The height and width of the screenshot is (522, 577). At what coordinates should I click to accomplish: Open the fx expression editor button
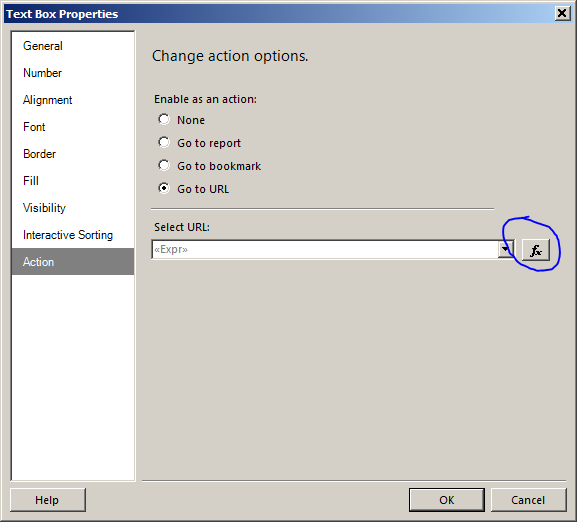[x=536, y=250]
